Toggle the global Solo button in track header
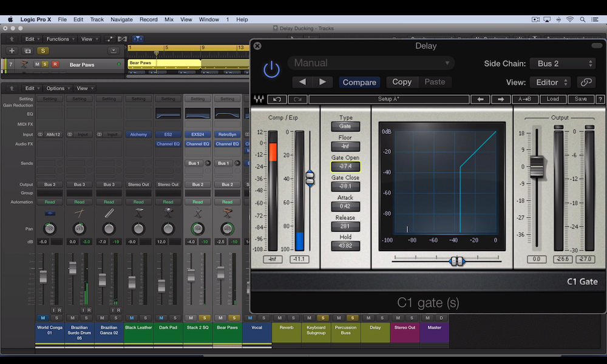This screenshot has height=364, width=607. pyautogui.click(x=43, y=51)
